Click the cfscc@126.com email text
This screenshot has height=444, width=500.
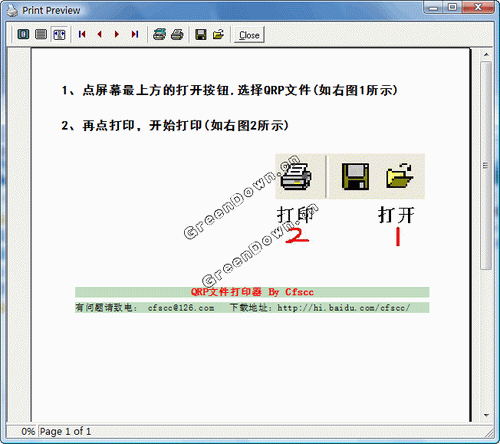181,308
